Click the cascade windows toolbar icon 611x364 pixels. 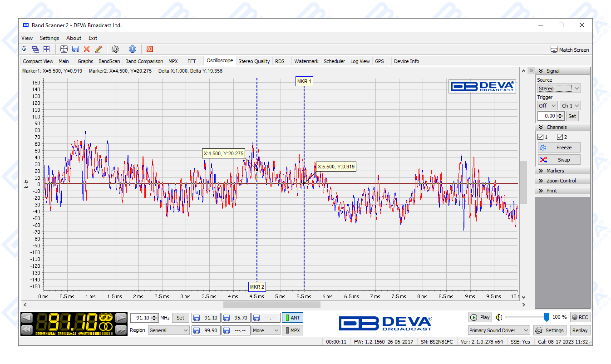pos(35,49)
